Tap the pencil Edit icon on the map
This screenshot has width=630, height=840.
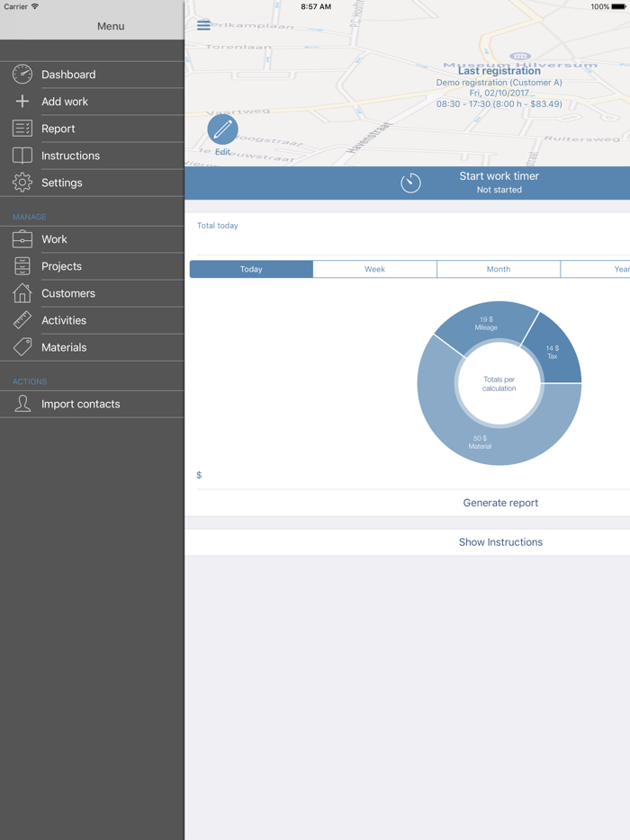[222, 130]
